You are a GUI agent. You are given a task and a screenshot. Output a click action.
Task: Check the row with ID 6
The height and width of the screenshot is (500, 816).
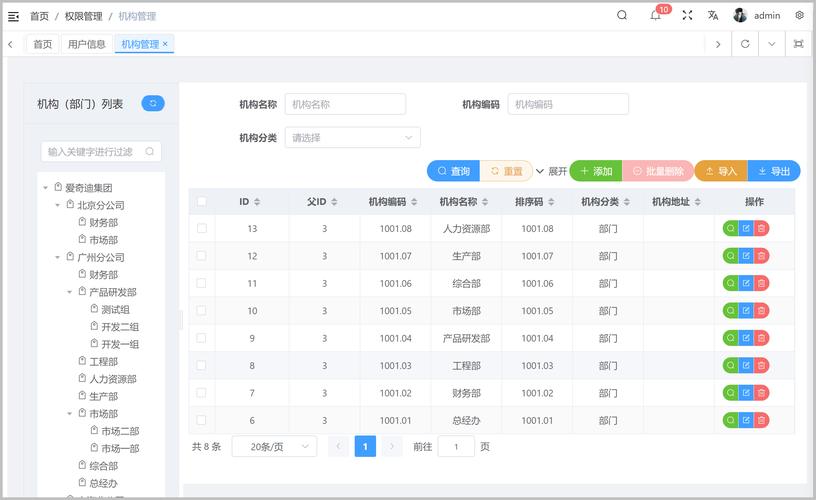coord(202,420)
